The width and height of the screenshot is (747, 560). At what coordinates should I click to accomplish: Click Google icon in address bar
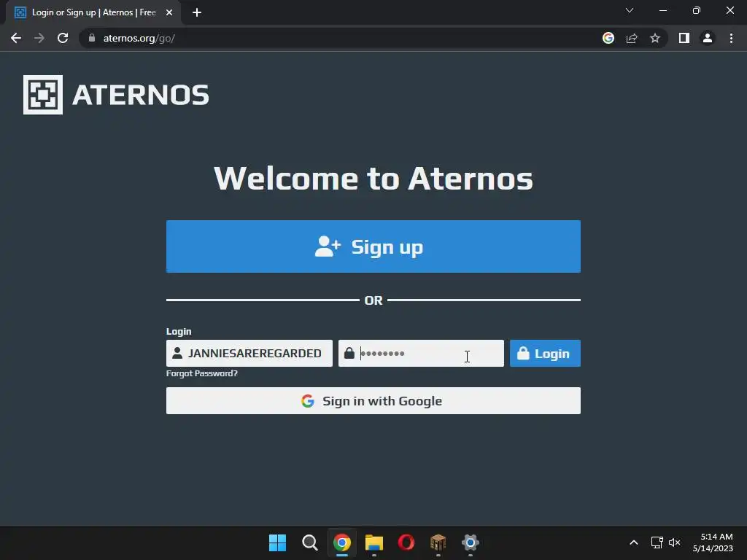[x=608, y=38]
